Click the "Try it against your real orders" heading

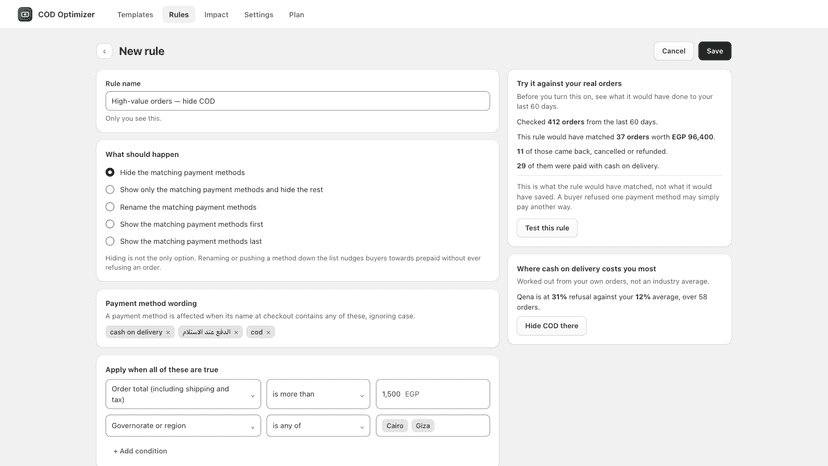point(569,83)
